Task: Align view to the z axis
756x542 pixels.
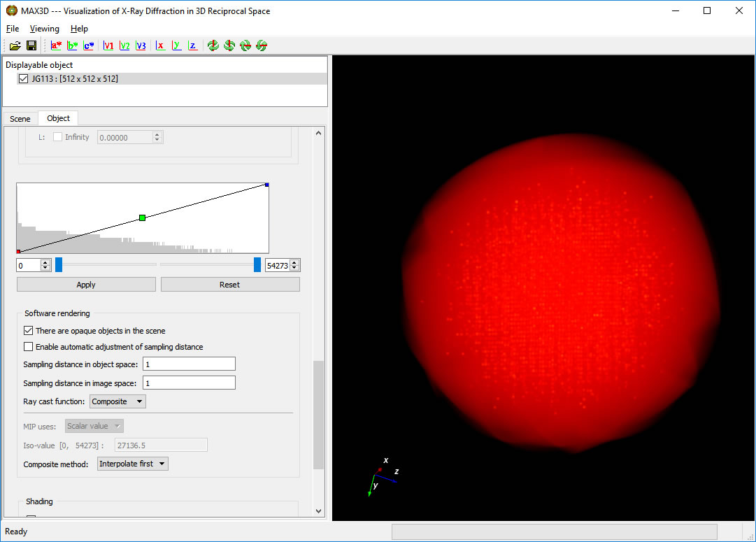Action: pos(192,45)
